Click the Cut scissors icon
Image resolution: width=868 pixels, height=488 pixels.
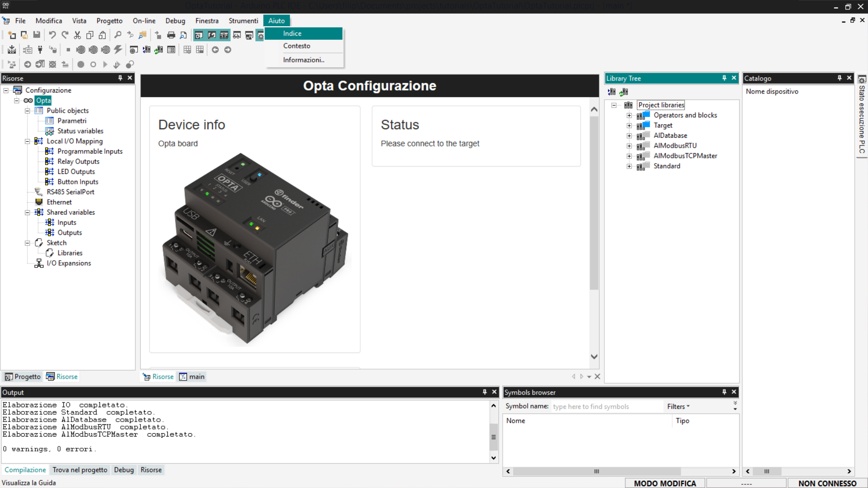click(77, 35)
